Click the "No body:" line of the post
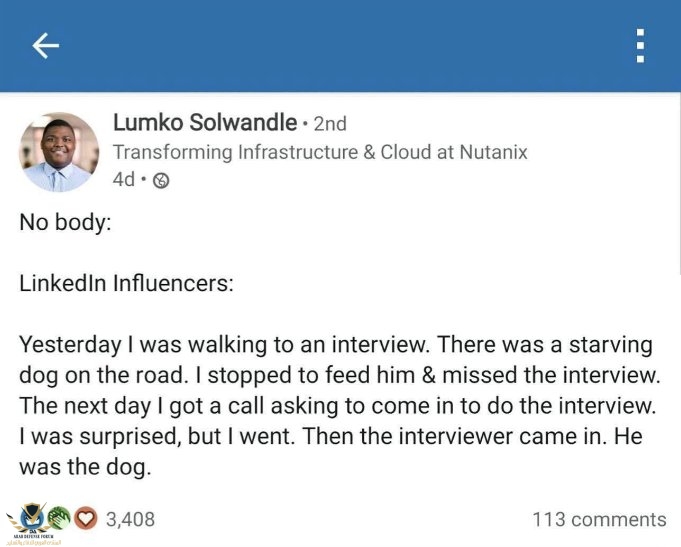This screenshot has height=547, width=681. click(66, 223)
